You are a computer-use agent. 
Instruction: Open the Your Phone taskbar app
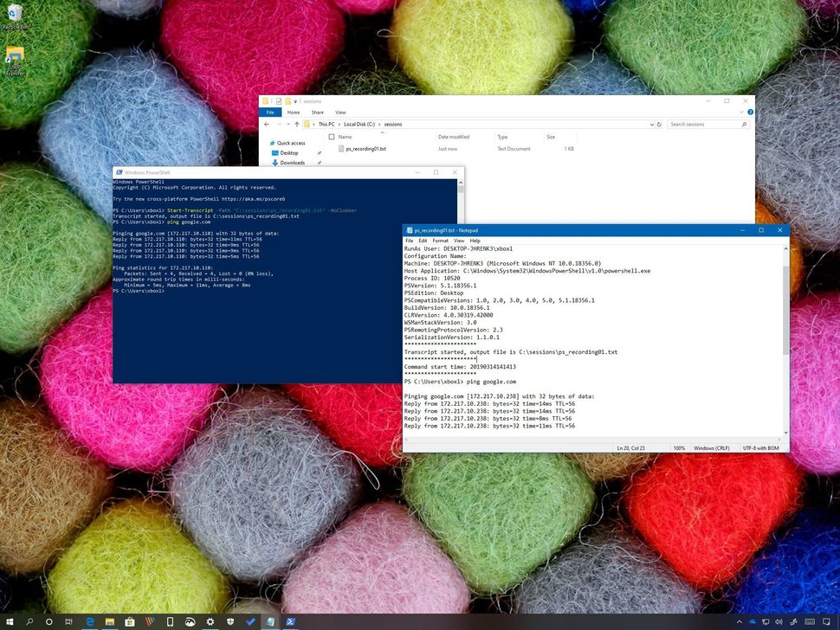[168, 621]
